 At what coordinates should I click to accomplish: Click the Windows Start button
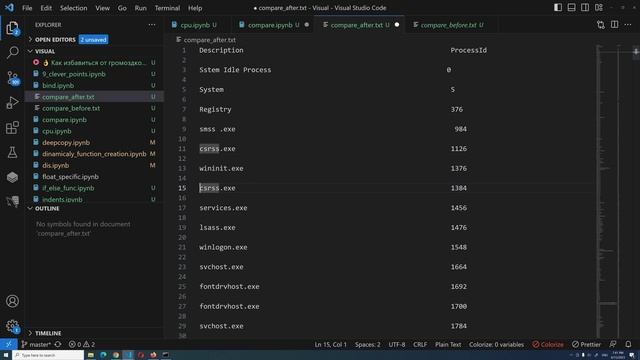6,355
